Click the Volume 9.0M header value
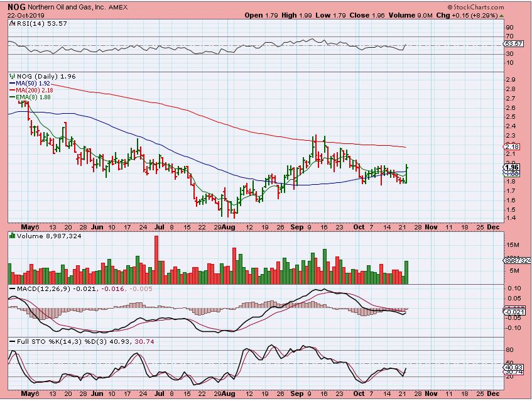The image size is (532, 401). (411, 15)
